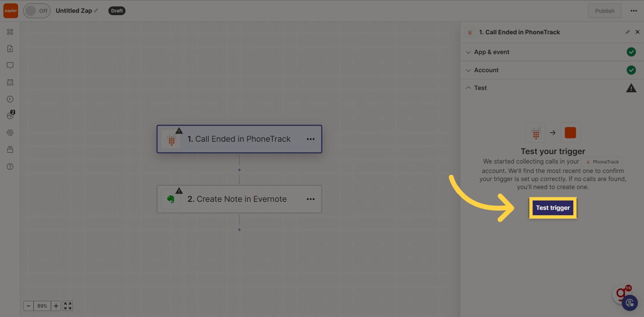
Task: Zoom in the canvas with plus button
Action: [56, 306]
